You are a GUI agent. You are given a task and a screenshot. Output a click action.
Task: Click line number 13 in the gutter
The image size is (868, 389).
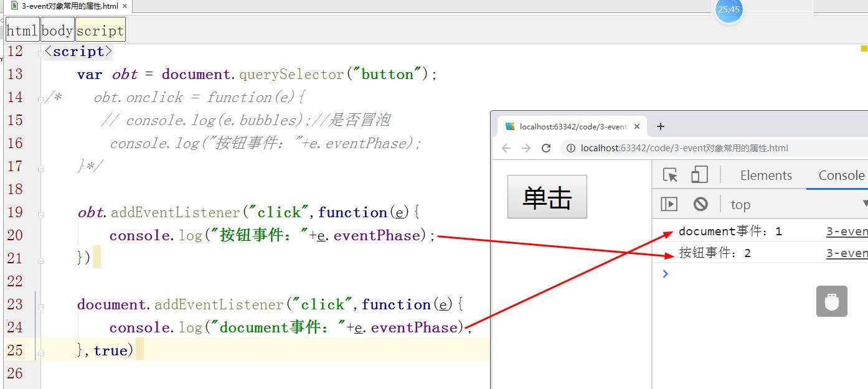point(15,74)
